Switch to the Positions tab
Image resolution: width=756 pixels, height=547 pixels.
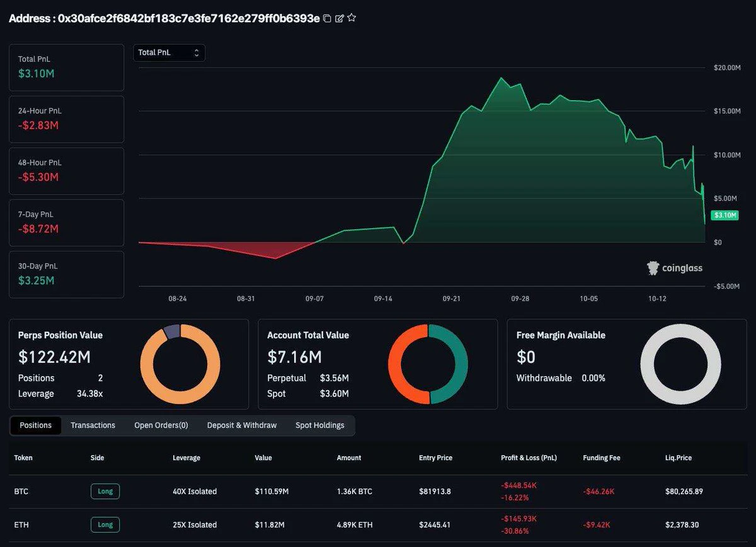coord(35,426)
